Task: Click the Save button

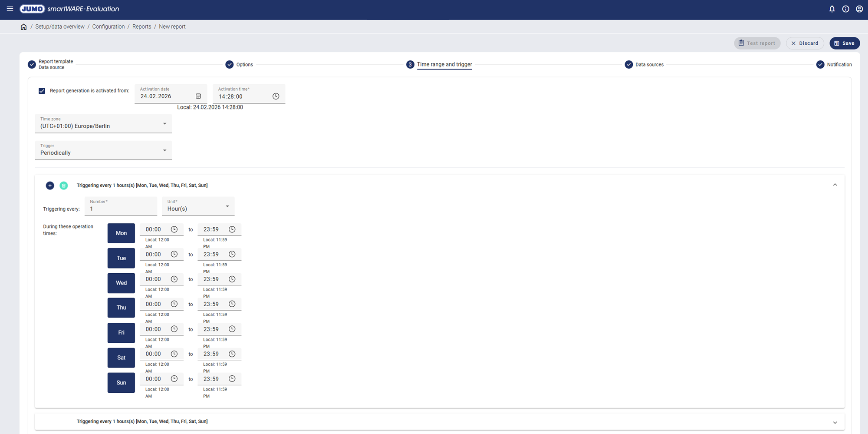Action: 844,43
